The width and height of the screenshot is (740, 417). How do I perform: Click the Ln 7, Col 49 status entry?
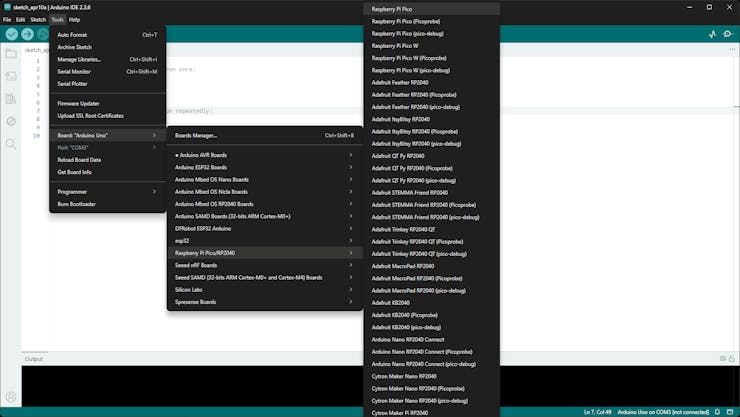[597, 412]
